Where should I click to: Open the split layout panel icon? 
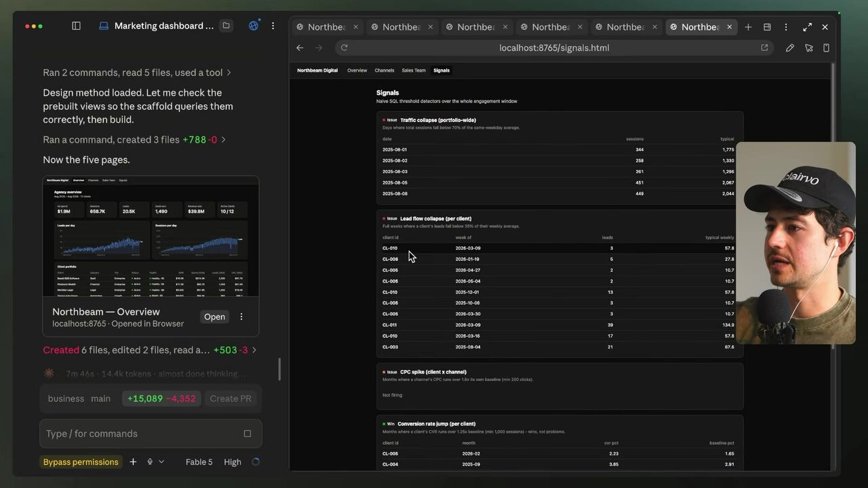tap(767, 27)
